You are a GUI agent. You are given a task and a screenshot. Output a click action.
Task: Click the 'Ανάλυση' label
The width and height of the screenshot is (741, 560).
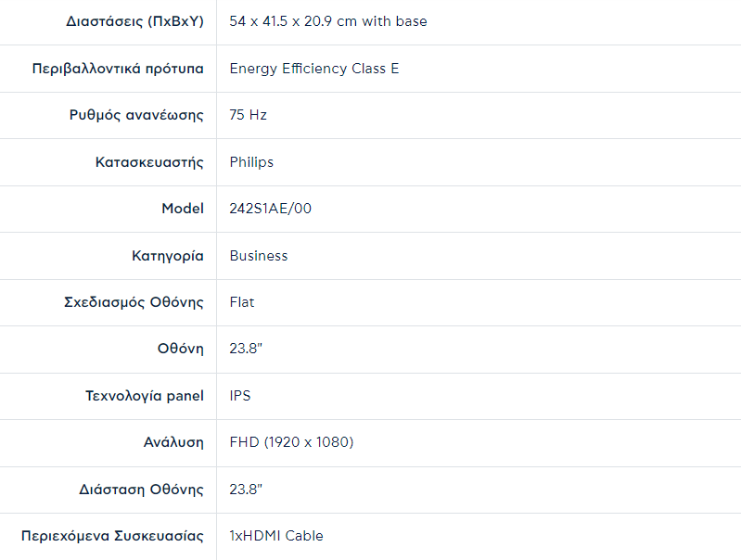point(173,442)
